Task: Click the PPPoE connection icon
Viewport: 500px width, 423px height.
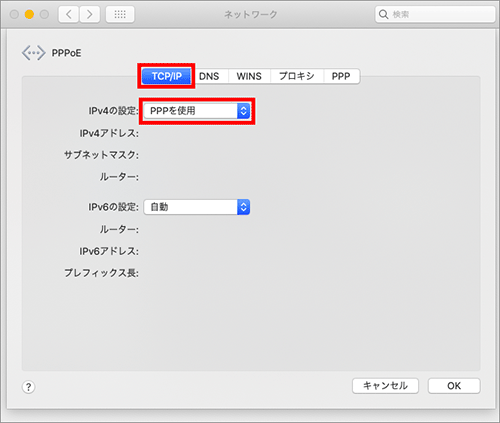Action: tap(33, 53)
